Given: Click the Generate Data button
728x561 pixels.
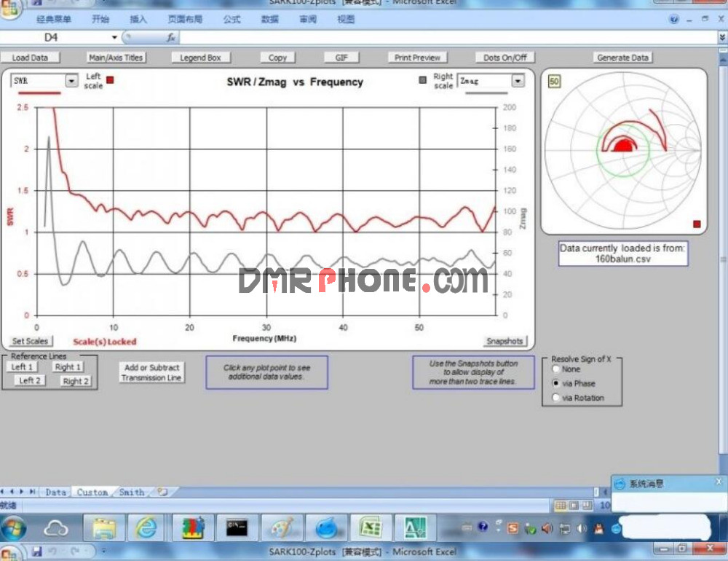Looking at the screenshot, I should click(622, 58).
